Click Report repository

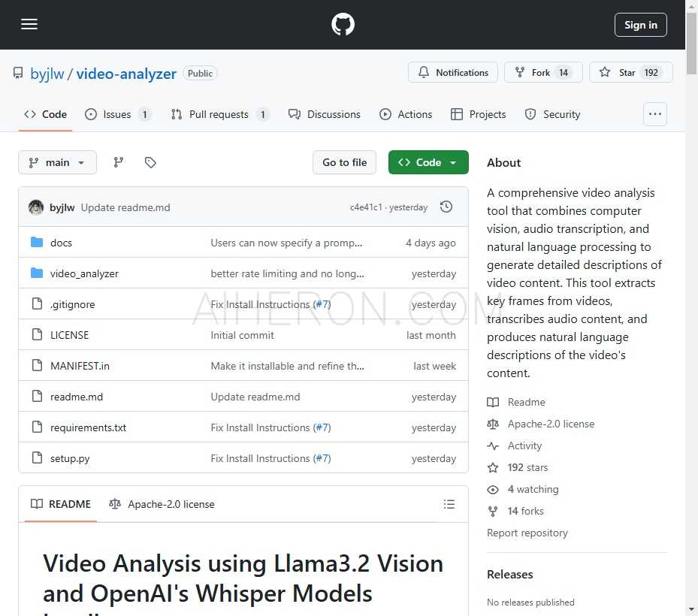(527, 533)
